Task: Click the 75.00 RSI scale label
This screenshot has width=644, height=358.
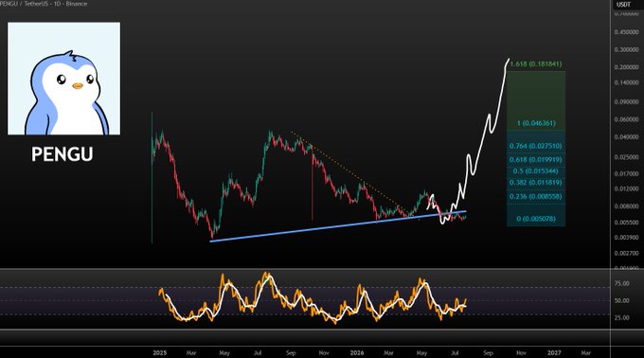Action: click(x=622, y=283)
